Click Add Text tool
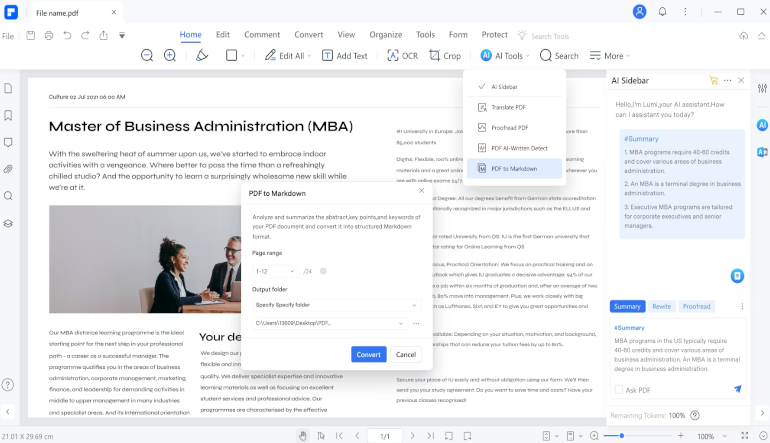Image resolution: width=770 pixels, height=443 pixels. 345,55
